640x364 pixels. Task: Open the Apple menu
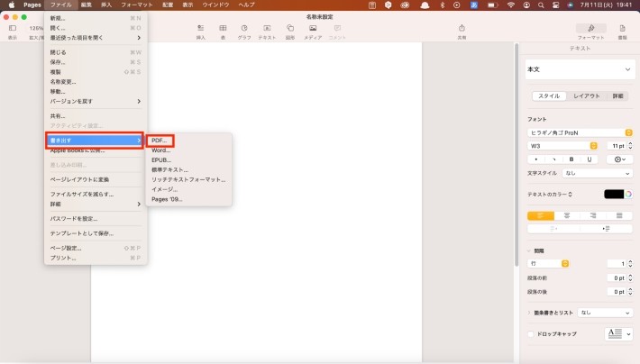pos(12,5)
